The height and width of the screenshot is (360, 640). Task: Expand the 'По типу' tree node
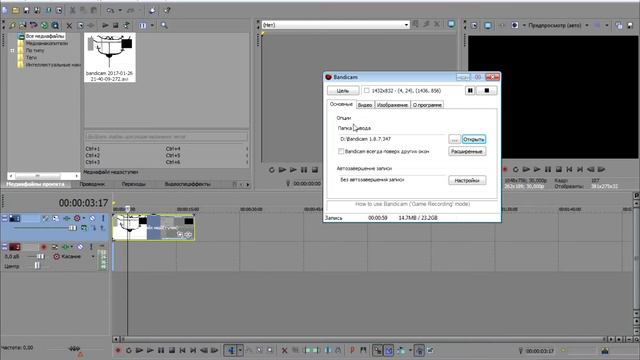pyautogui.click(x=12, y=51)
